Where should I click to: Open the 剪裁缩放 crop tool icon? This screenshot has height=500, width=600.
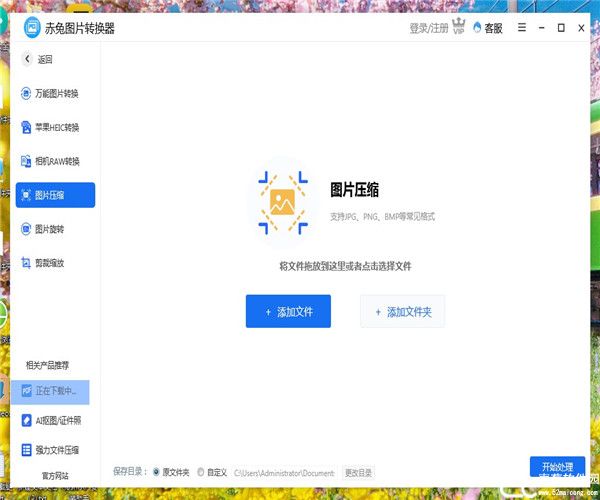pos(27,263)
